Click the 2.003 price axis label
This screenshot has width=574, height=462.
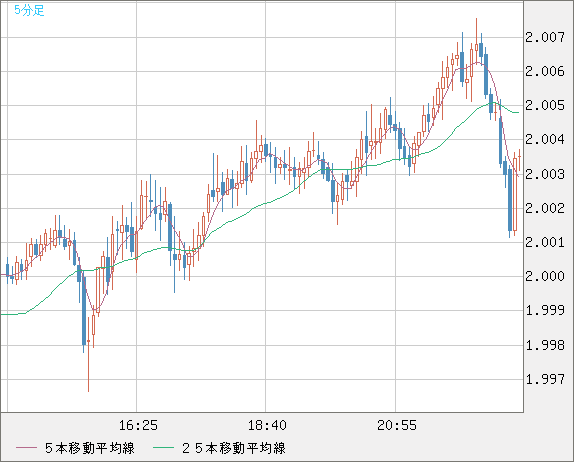[545, 174]
